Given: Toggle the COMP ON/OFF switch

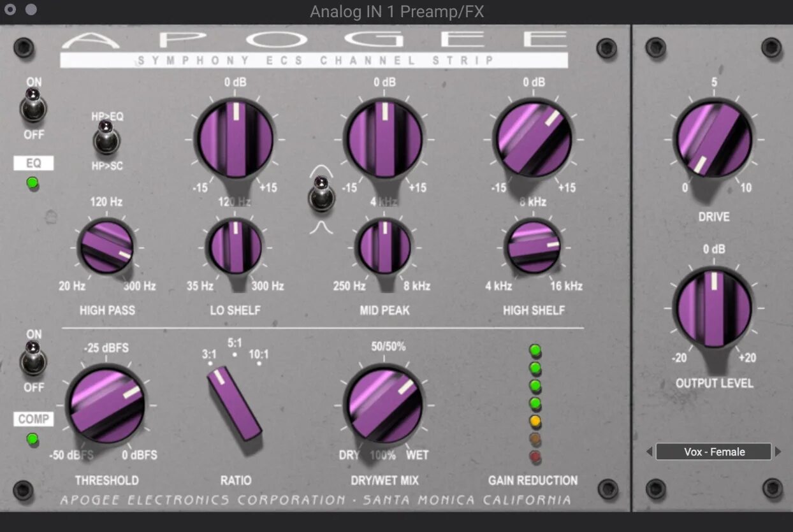Looking at the screenshot, I should coord(33,359).
